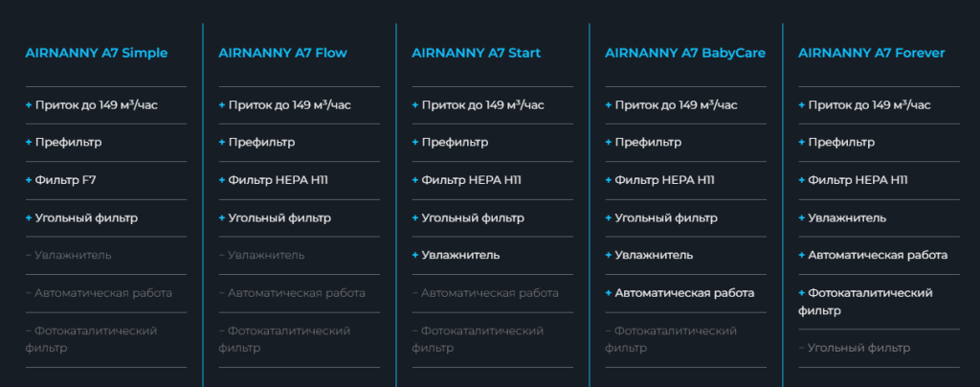Click the disabled Угольный фильтр row in Forever column
Screen dimensions: 980x387
point(857,348)
